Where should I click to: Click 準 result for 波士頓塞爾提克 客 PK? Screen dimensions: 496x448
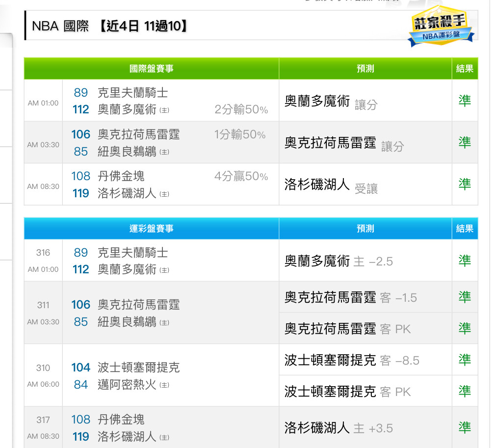click(x=465, y=391)
